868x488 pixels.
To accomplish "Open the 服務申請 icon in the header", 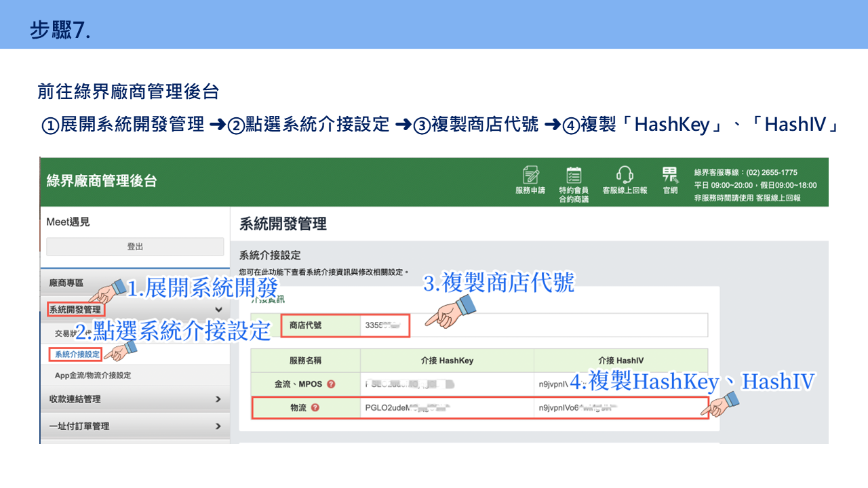I will point(530,180).
